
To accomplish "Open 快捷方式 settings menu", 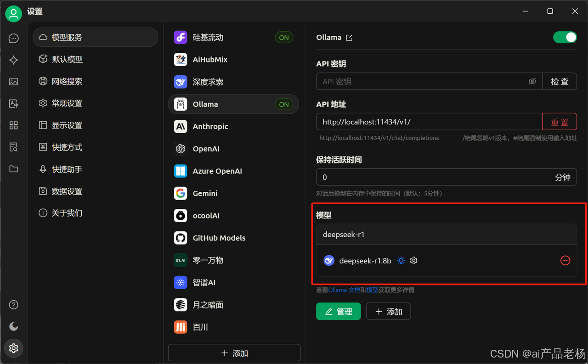I will pyautogui.click(x=96, y=147).
